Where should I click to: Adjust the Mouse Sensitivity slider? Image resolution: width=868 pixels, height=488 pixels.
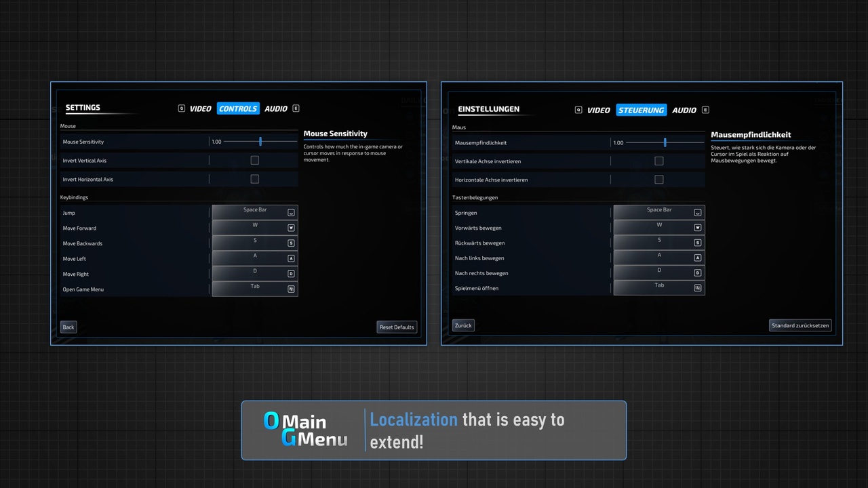tap(260, 141)
